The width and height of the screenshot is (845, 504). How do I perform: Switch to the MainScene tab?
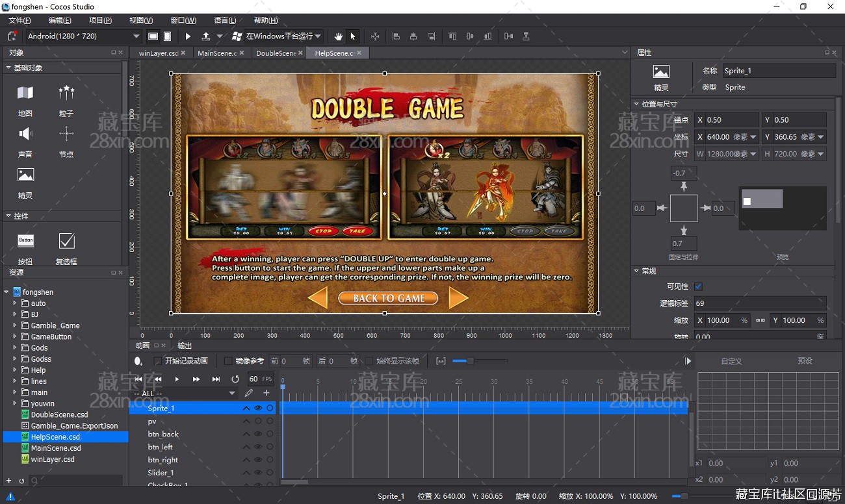coord(218,53)
